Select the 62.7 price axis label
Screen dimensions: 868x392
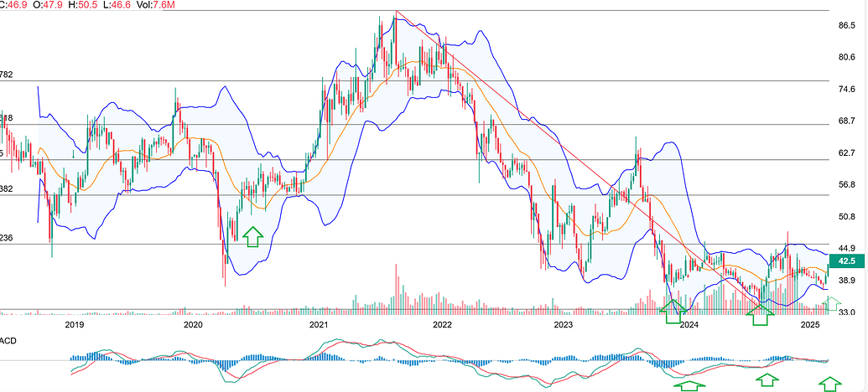(848, 153)
